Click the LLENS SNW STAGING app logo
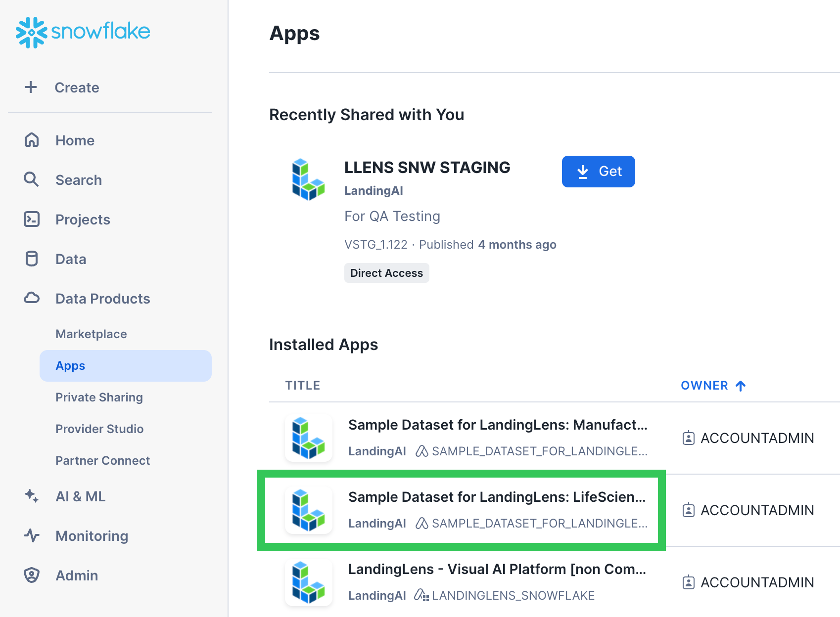 tap(308, 179)
